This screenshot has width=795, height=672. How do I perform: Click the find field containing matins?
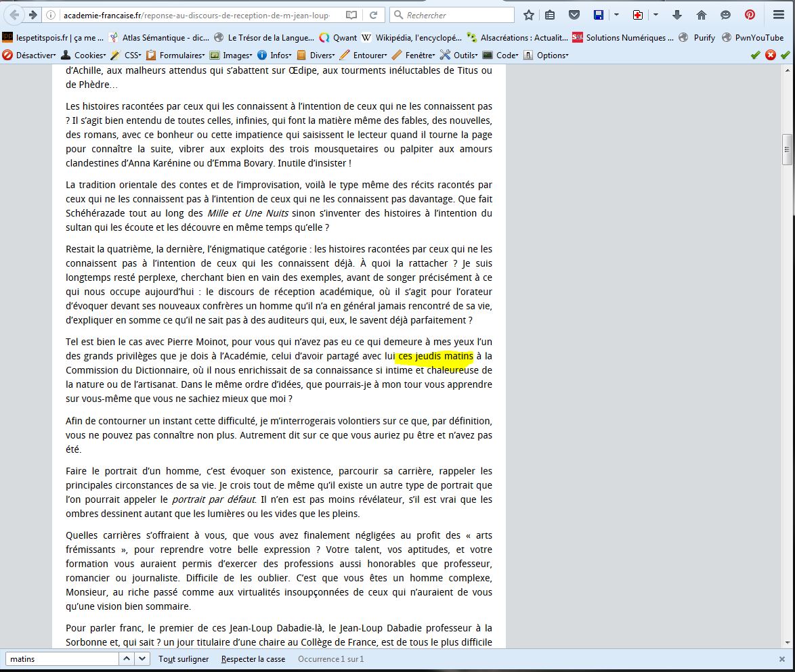coord(62,659)
